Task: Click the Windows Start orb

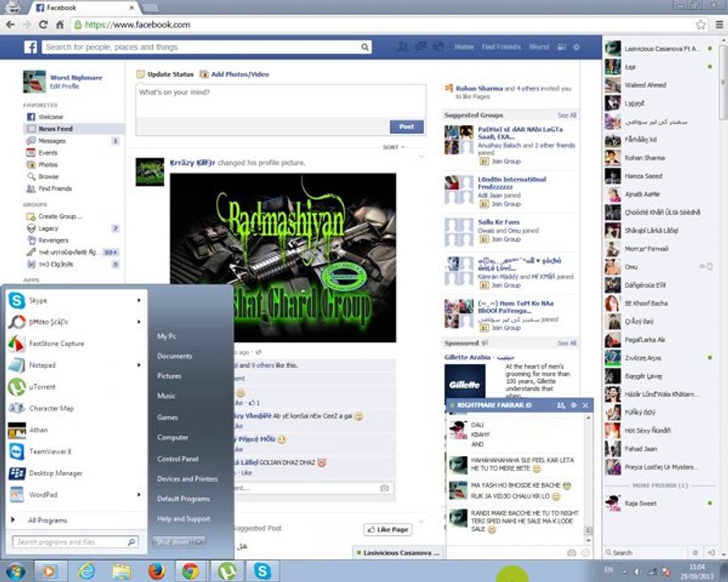Action: pos(15,571)
